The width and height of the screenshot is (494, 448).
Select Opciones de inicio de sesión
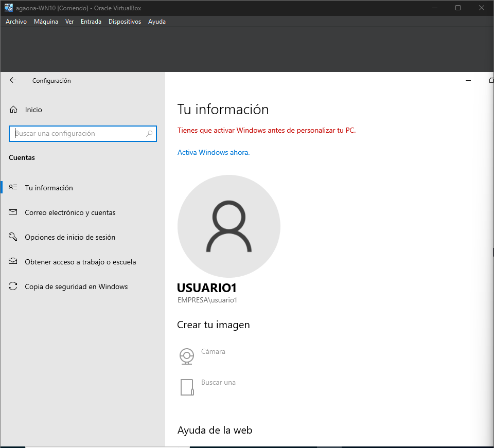pos(70,237)
